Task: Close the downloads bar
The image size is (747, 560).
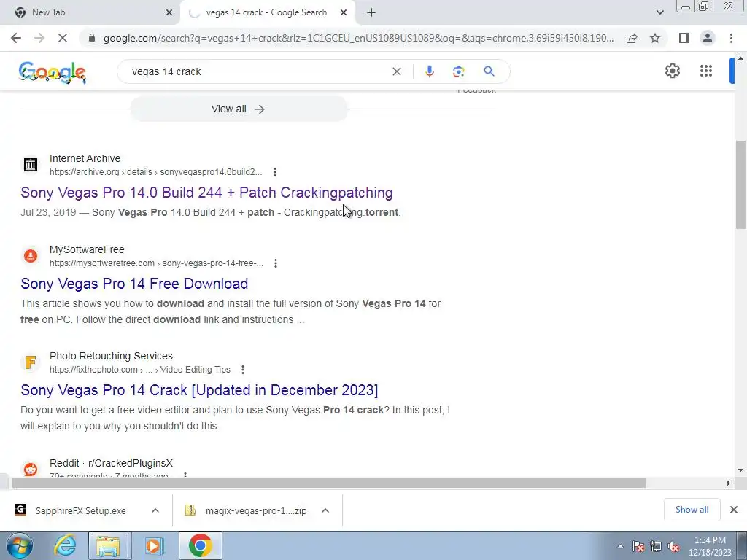Action: click(x=734, y=510)
